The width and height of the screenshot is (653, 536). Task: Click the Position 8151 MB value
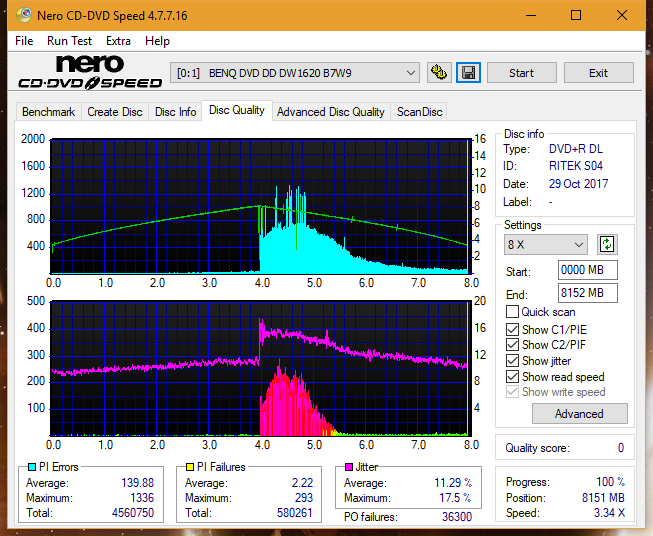(603, 498)
